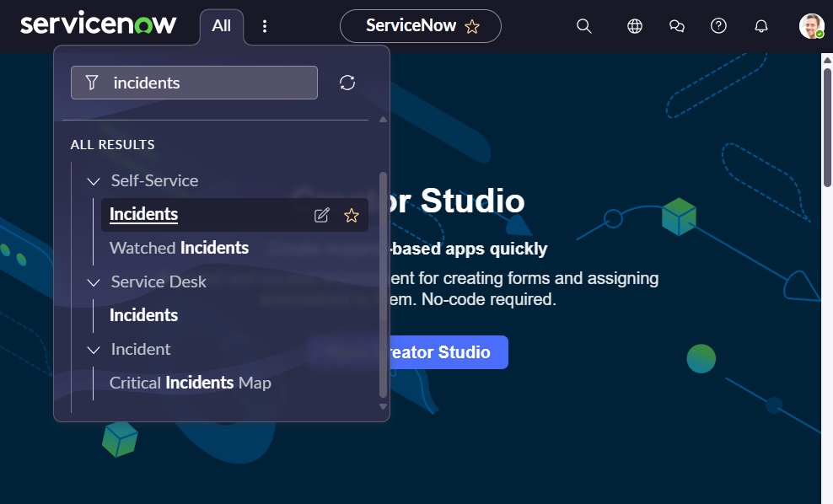Refresh the navigator with the reload icon
833x504 pixels.
(x=347, y=83)
